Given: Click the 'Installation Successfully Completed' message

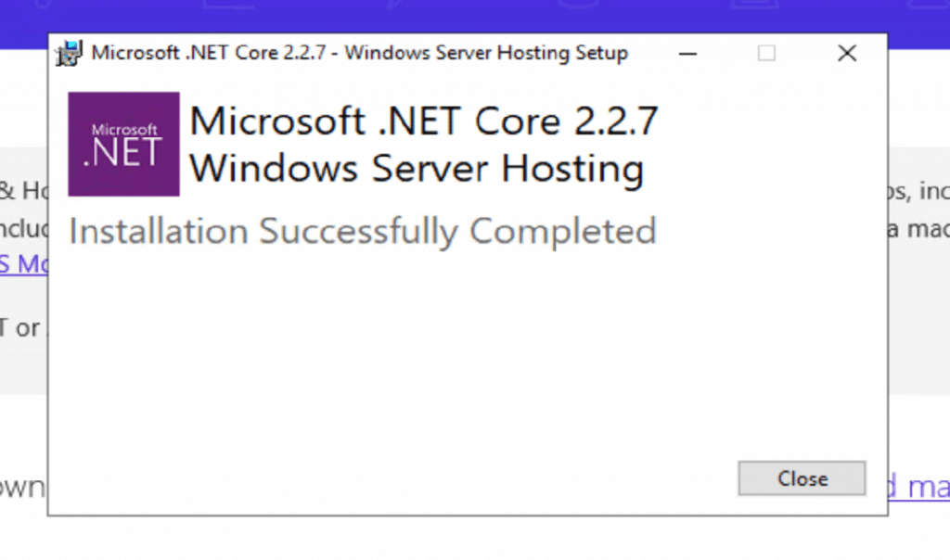Looking at the screenshot, I should click(363, 231).
